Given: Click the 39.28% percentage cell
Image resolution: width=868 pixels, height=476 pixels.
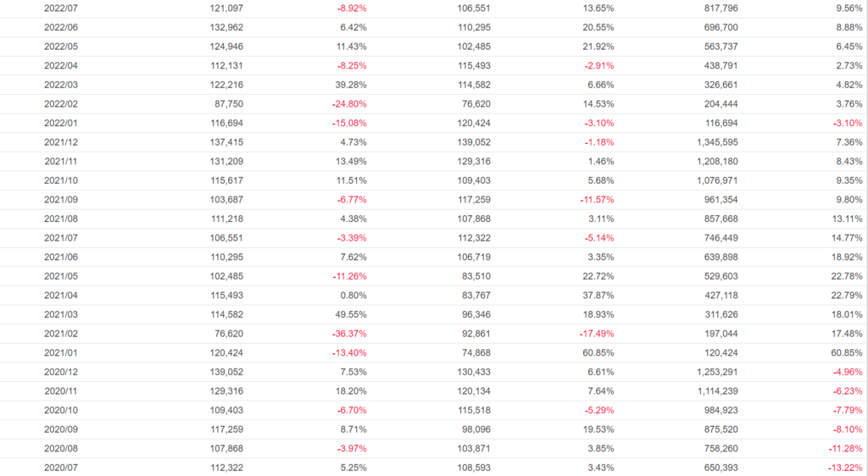Looking at the screenshot, I should 349,85.
